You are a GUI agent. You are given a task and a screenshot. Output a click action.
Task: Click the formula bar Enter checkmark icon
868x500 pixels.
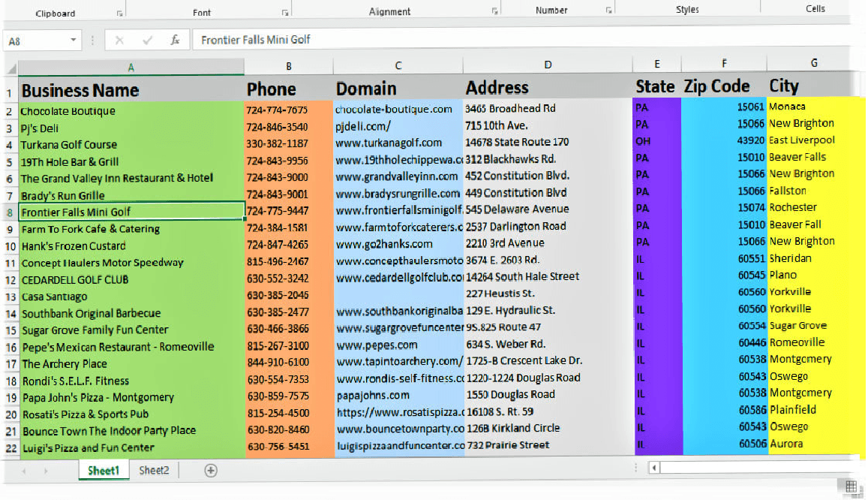click(x=147, y=40)
